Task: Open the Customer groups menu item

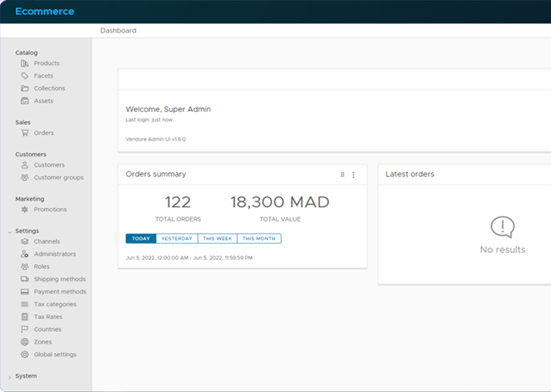Action: point(58,177)
